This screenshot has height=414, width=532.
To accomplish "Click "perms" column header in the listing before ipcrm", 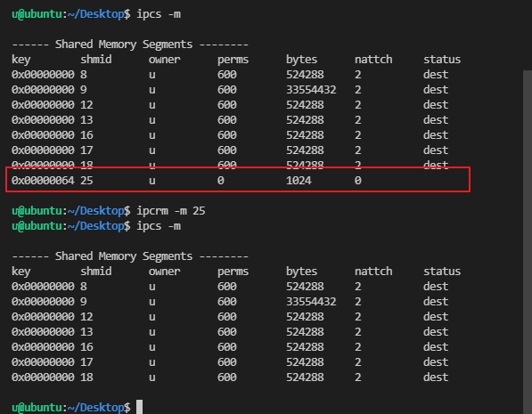I will (233, 60).
